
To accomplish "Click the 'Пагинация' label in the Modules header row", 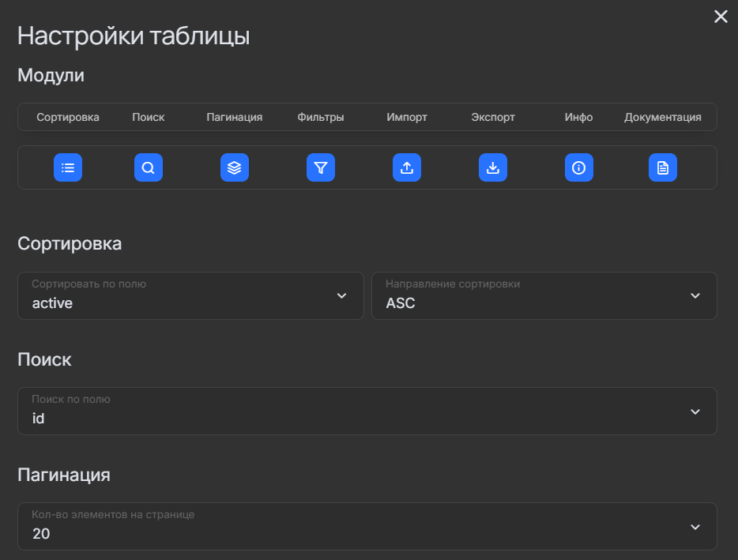I will 235,117.
